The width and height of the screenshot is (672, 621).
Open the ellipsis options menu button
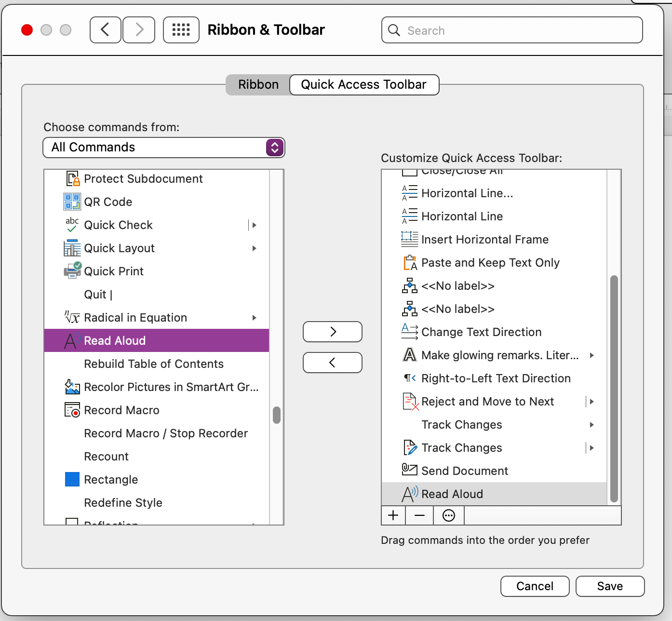(449, 515)
